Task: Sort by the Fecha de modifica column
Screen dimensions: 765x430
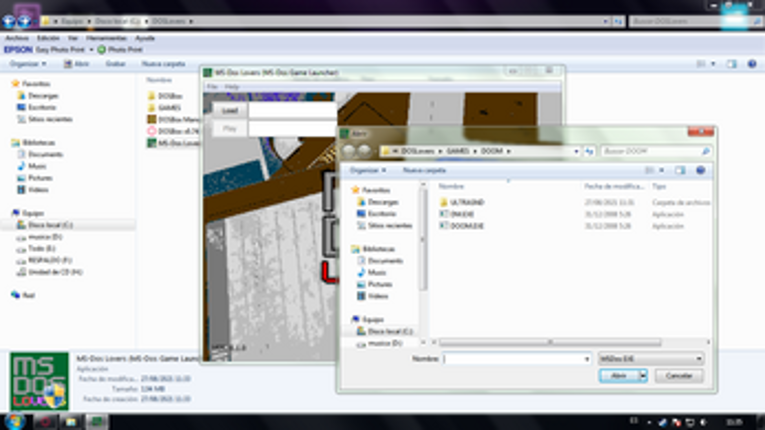Action: point(614,186)
